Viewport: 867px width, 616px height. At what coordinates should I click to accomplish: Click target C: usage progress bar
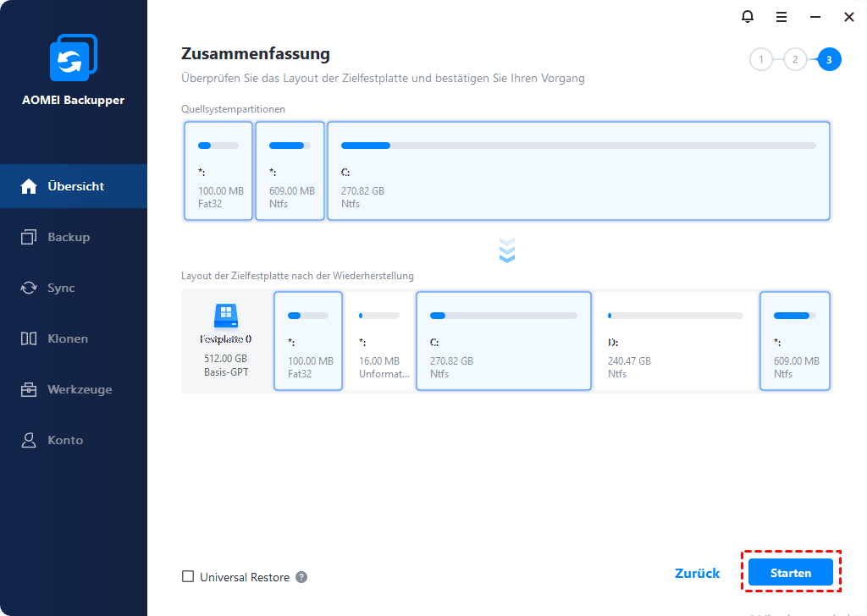504,316
